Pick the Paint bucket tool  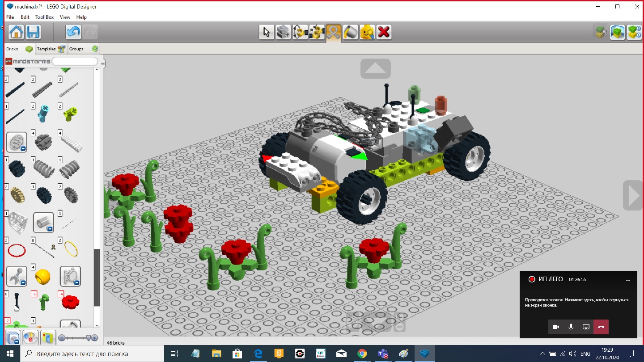(350, 32)
